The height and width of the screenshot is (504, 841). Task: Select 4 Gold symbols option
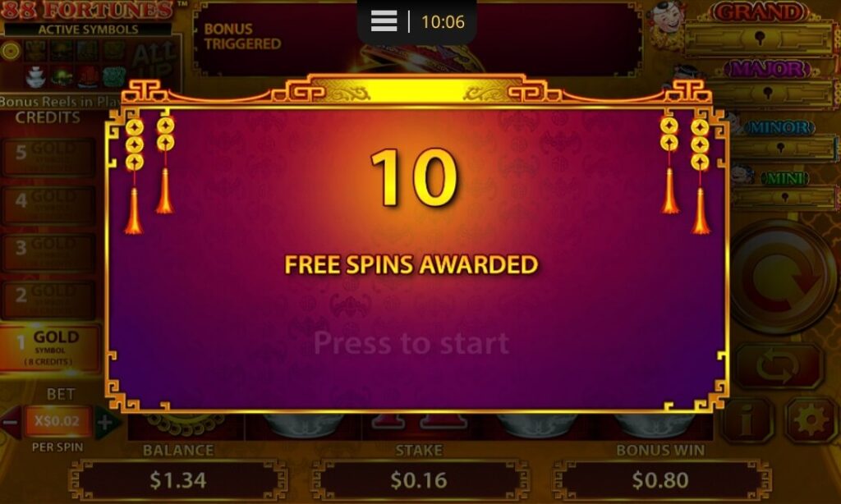[49, 204]
